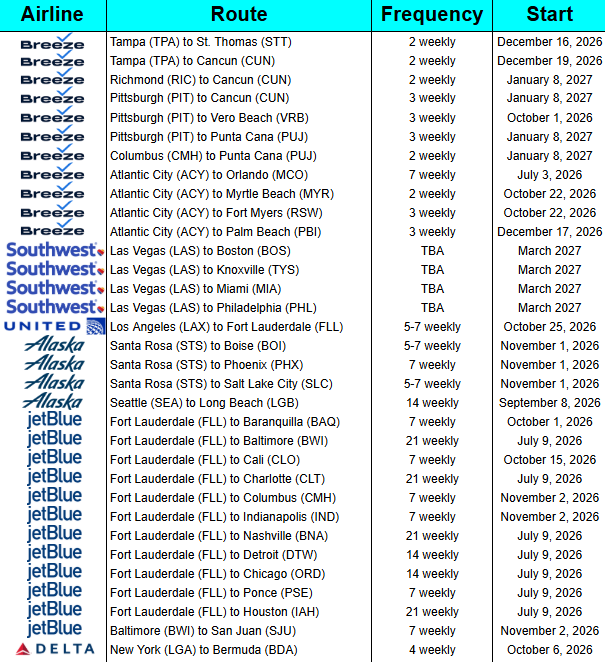Click the Alaska logo beside Santa Rosa to Salt Lake City
The width and height of the screenshot is (605, 662).
(54, 383)
